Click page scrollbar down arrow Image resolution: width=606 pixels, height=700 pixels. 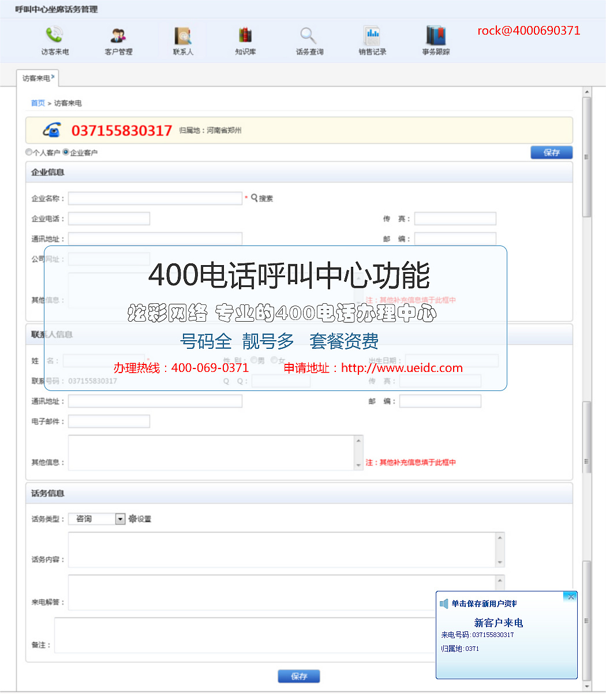pos(587,686)
